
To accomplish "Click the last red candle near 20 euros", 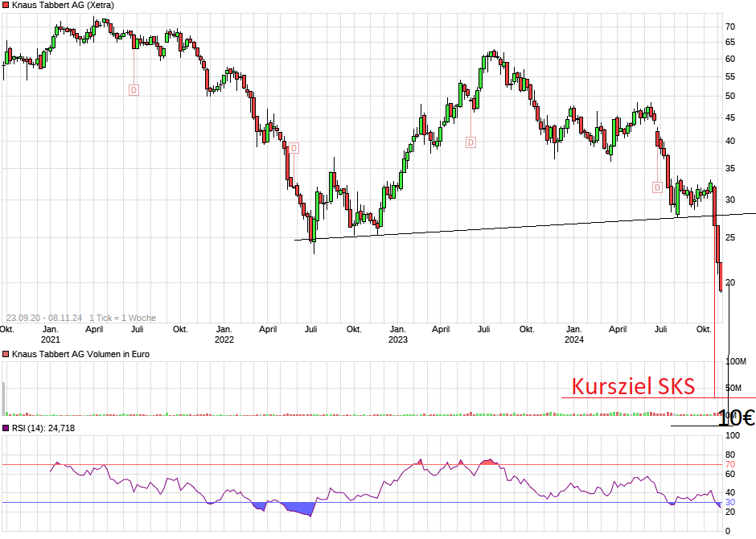I will 721,277.
